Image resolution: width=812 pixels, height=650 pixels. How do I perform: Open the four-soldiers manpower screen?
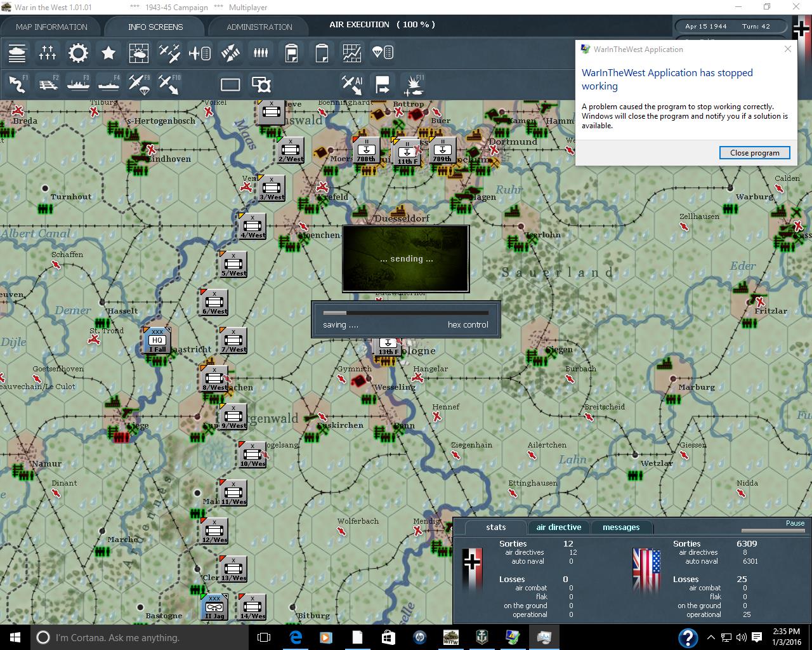[x=261, y=53]
